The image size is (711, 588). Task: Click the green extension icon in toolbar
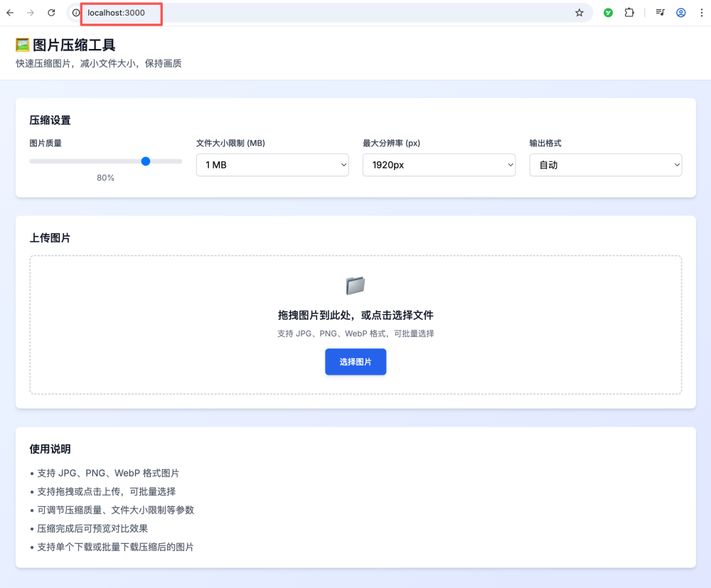tap(608, 12)
